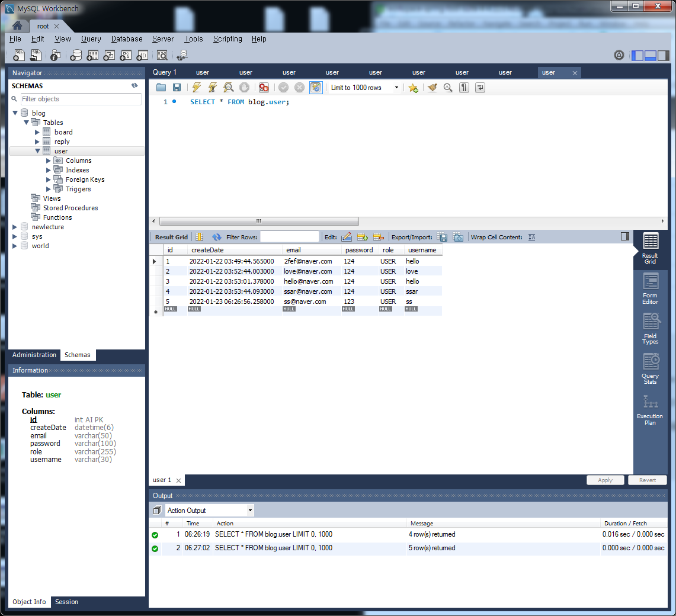676x616 pixels.
Task: Toggle word wrapping in editor
Action: (480, 88)
